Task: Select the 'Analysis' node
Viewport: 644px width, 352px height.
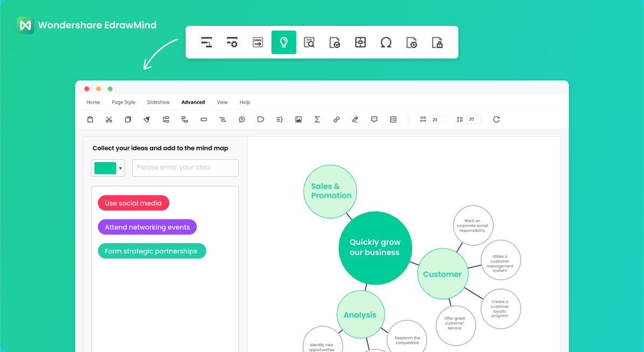Action: pos(361,314)
